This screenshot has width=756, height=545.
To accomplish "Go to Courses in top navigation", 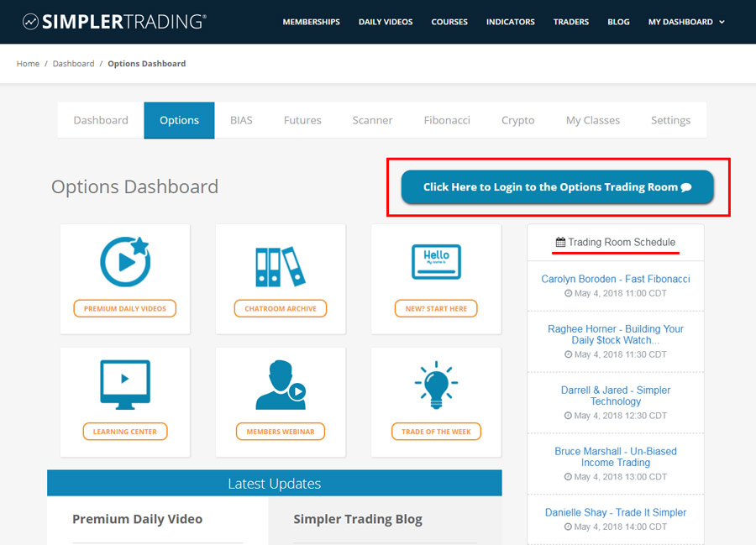I will coord(449,22).
